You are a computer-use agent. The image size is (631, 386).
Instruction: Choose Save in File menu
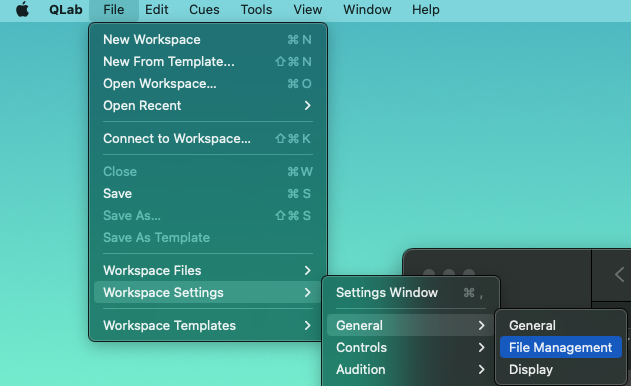(208, 194)
